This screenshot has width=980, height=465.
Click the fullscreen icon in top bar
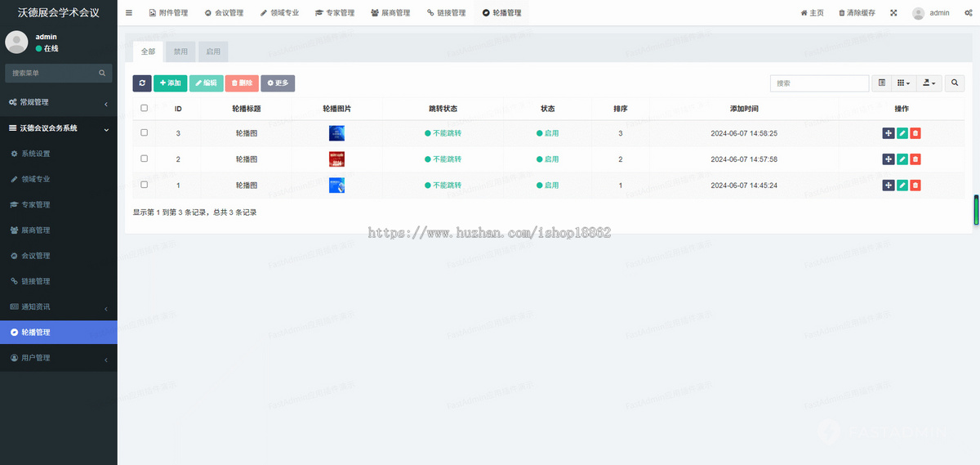coord(893,13)
